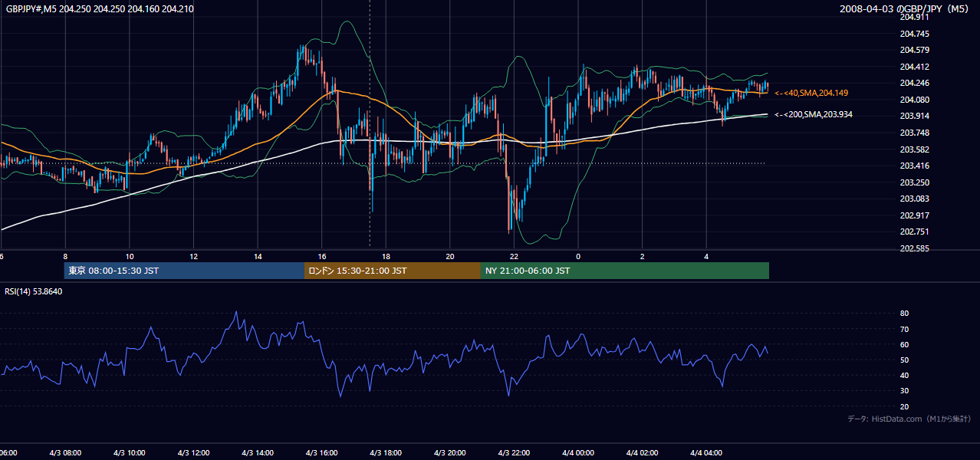Click bottom time label 4/3 14:00
Image resolution: width=980 pixels, height=460 pixels.
[258, 453]
